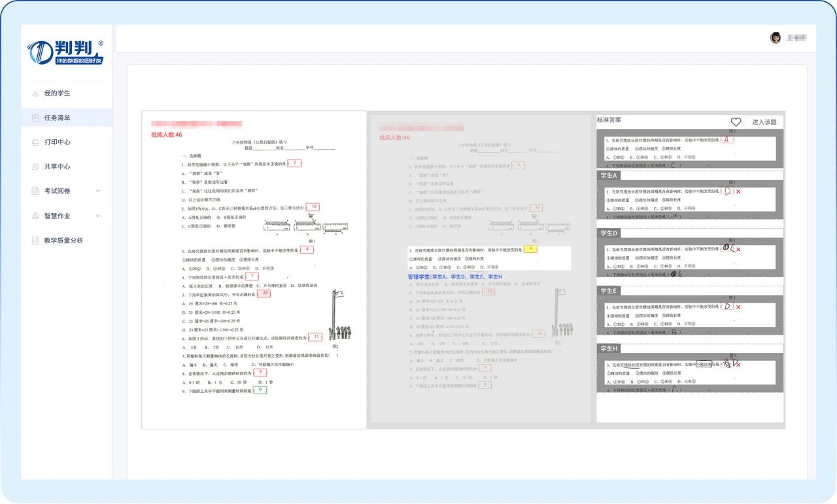The width and height of the screenshot is (837, 504).
Task: Expand the 智慧作业 submenu chevron
Action: (98, 216)
